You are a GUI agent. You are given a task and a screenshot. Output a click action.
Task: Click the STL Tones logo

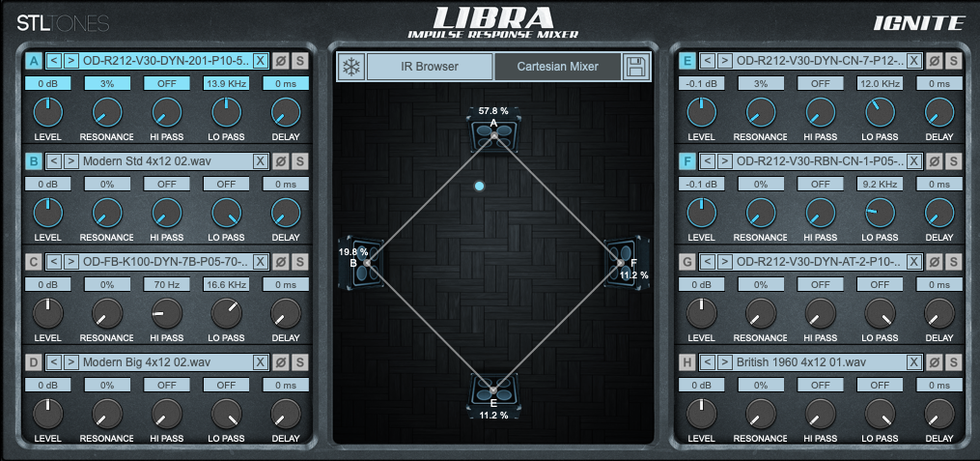point(63,23)
